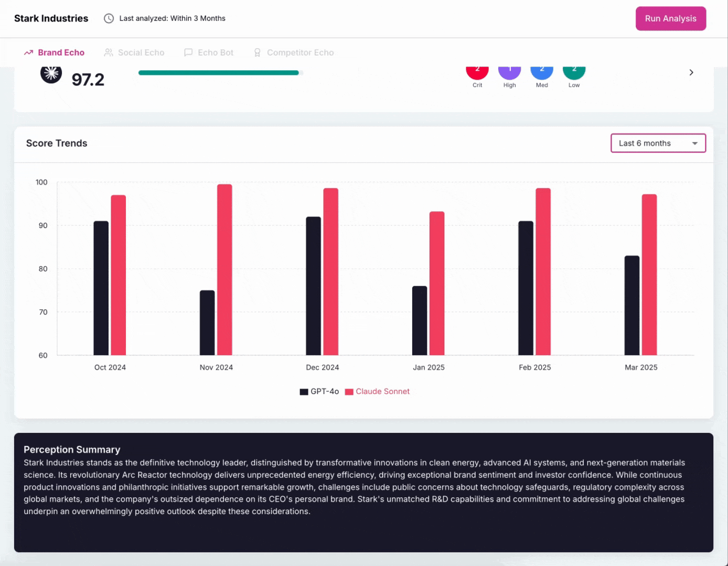Image resolution: width=728 pixels, height=566 pixels.
Task: Expand the score card right chevron
Action: tap(691, 72)
